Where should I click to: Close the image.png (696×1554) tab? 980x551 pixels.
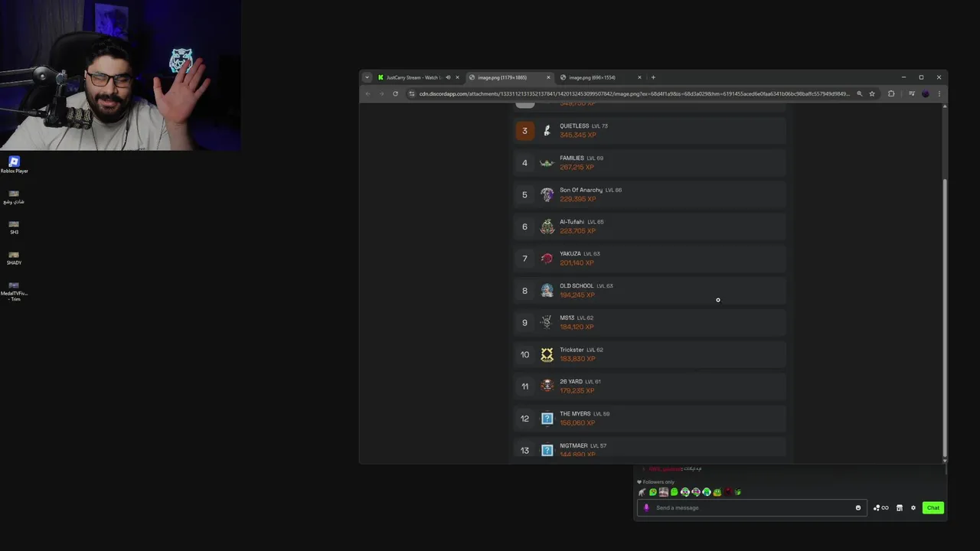coord(639,77)
